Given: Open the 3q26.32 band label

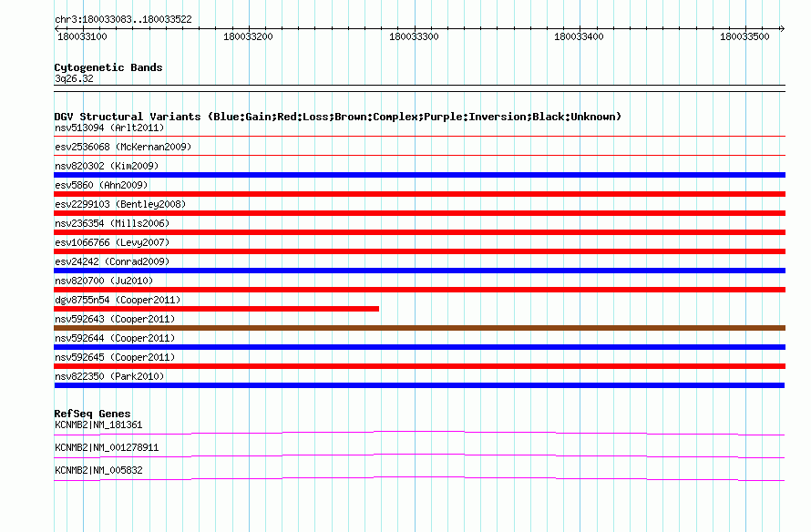Looking at the screenshot, I should pyautogui.click(x=74, y=78).
